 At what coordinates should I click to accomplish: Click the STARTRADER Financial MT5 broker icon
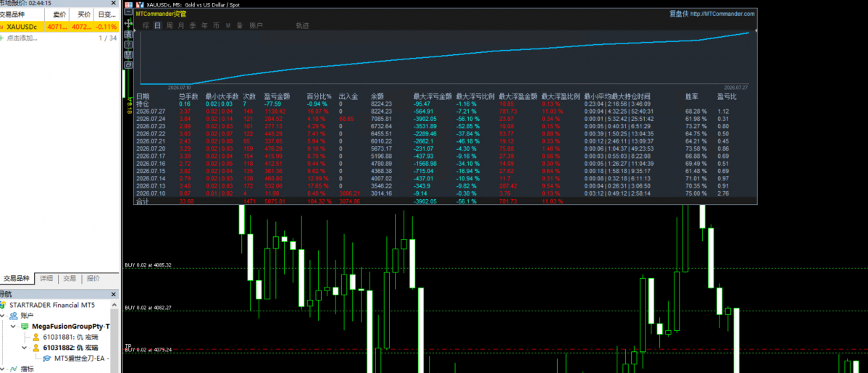coord(4,305)
